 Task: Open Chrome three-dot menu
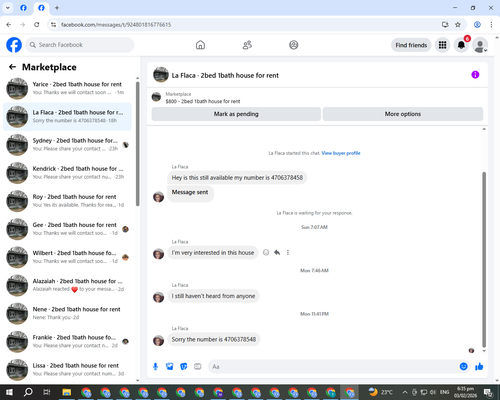click(x=491, y=25)
